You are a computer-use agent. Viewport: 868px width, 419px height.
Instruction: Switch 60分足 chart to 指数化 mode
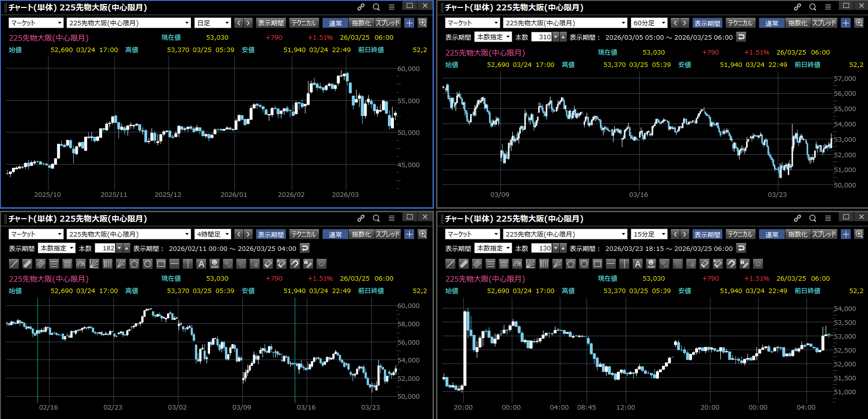click(798, 23)
